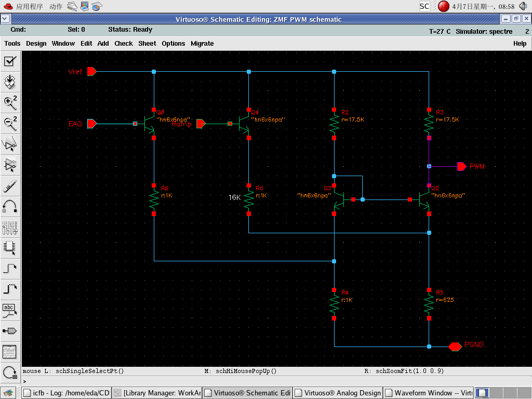
Task: Open the window menu arrow in title bar
Action: [x=5, y=19]
